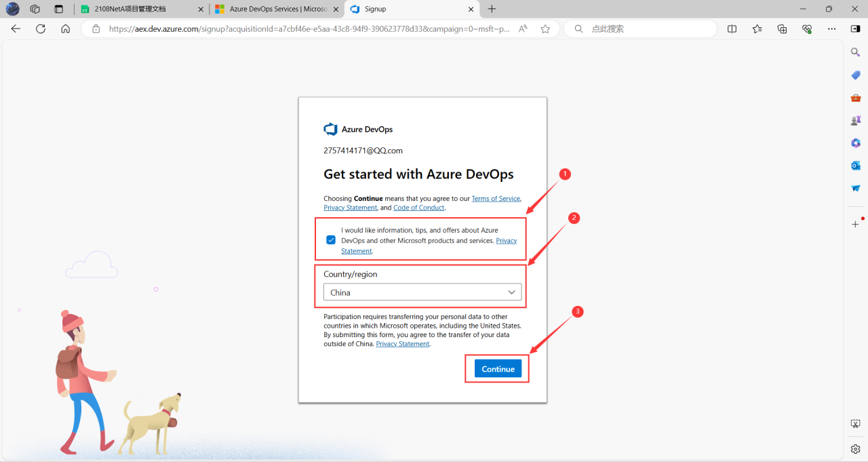Screen dimensions: 868x462
Task: Open Read aloud icon in address bar
Action: click(523, 28)
